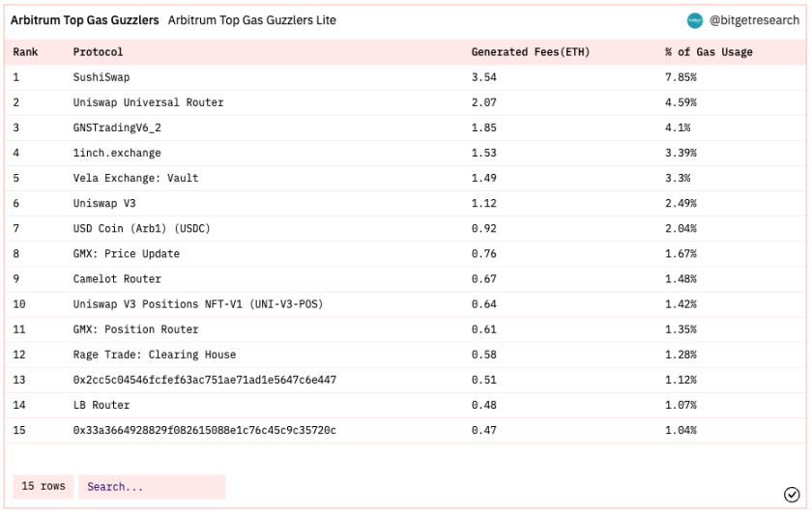Select the Camelot Router row
Screen dimensions: 812x513
point(405,279)
